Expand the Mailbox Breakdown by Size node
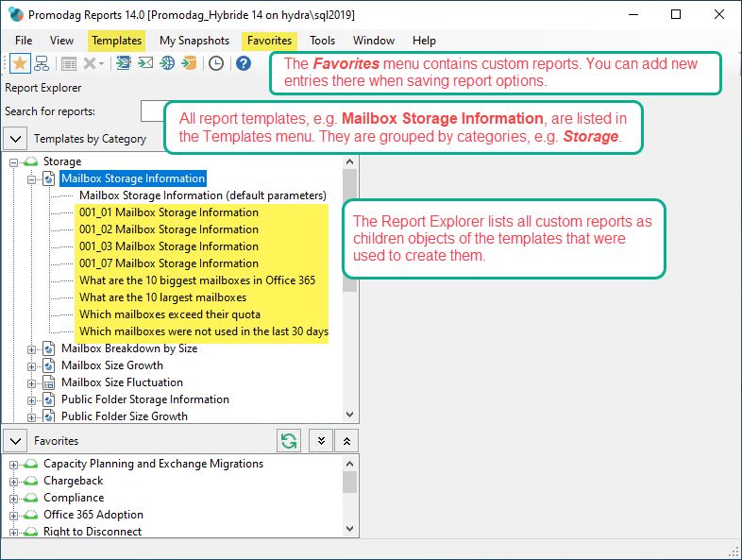 [x=32, y=349]
